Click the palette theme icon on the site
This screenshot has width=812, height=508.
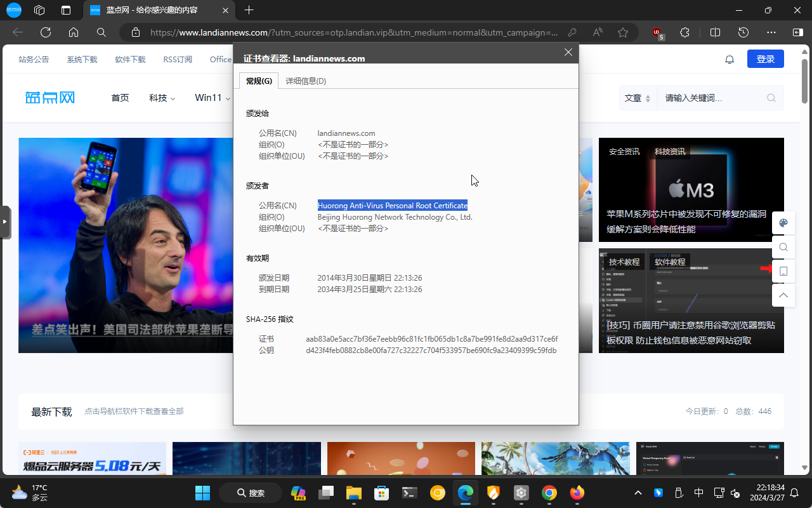pyautogui.click(x=783, y=223)
